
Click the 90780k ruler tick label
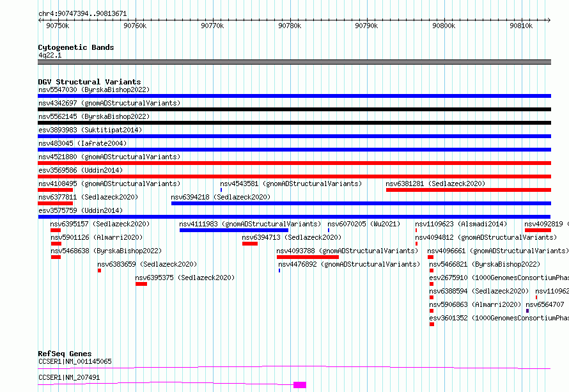(290, 26)
